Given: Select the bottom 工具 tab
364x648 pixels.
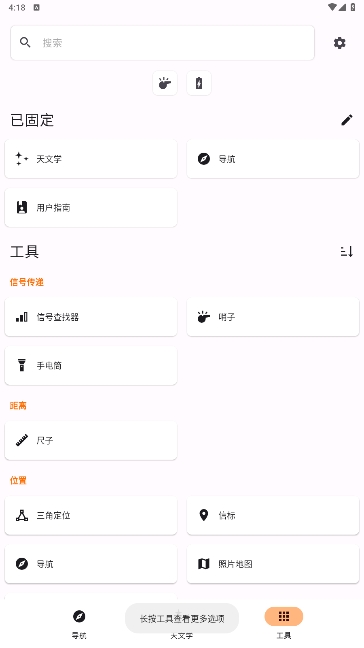Looking at the screenshot, I should pos(284,623).
